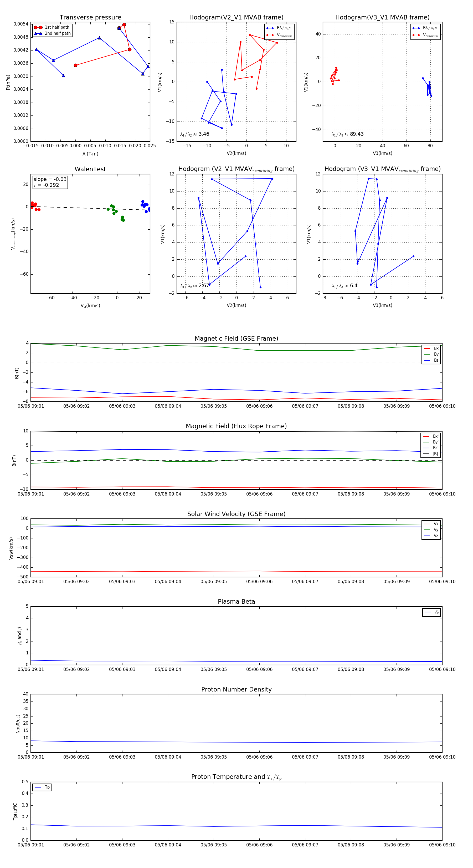Click the V3_V1 MVAV remaining frame hodogram title
Screen dimensions: 473x868
coord(382,169)
